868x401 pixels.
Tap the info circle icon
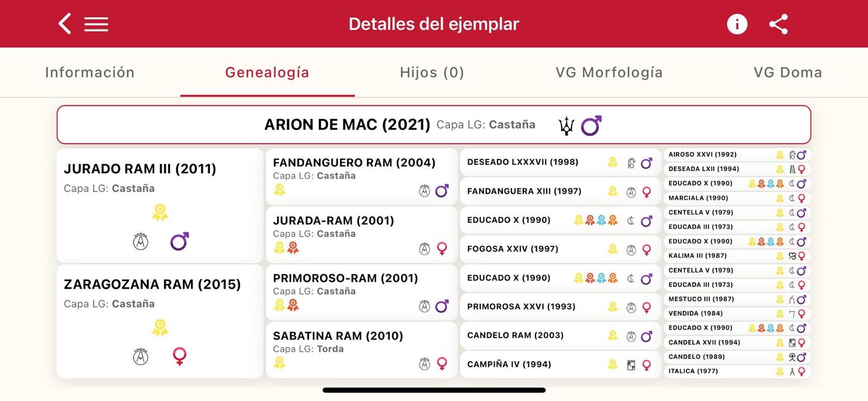(737, 24)
